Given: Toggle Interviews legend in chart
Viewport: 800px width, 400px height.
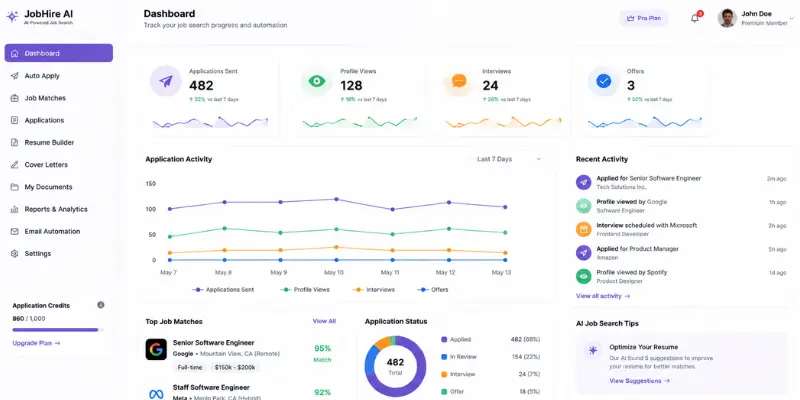Looking at the screenshot, I should [x=373, y=290].
